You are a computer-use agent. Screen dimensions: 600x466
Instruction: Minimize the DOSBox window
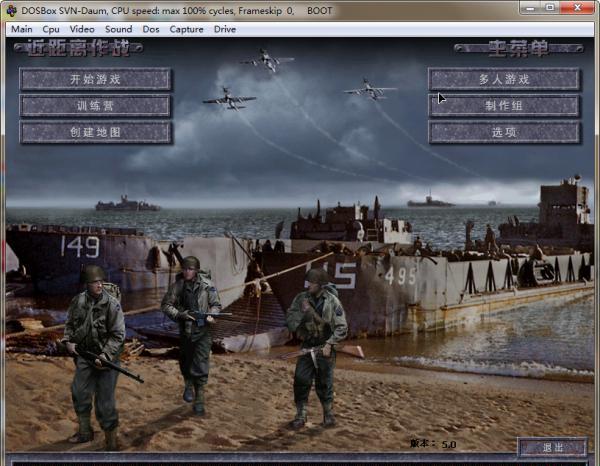tap(530, 7)
